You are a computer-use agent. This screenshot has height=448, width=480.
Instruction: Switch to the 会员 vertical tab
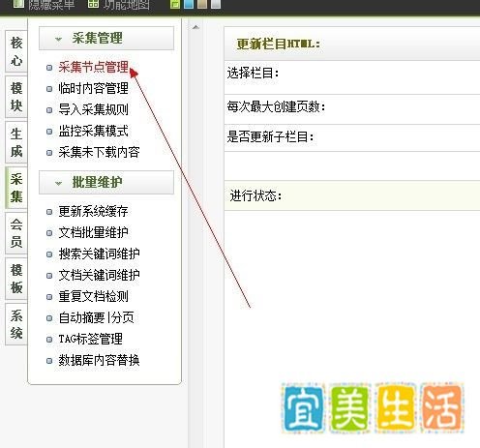[16, 233]
